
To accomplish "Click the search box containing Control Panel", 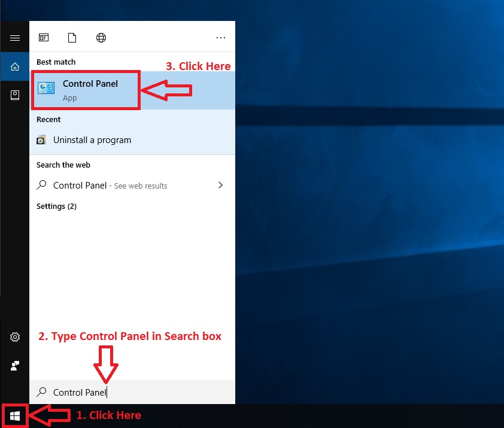I will coord(132,392).
